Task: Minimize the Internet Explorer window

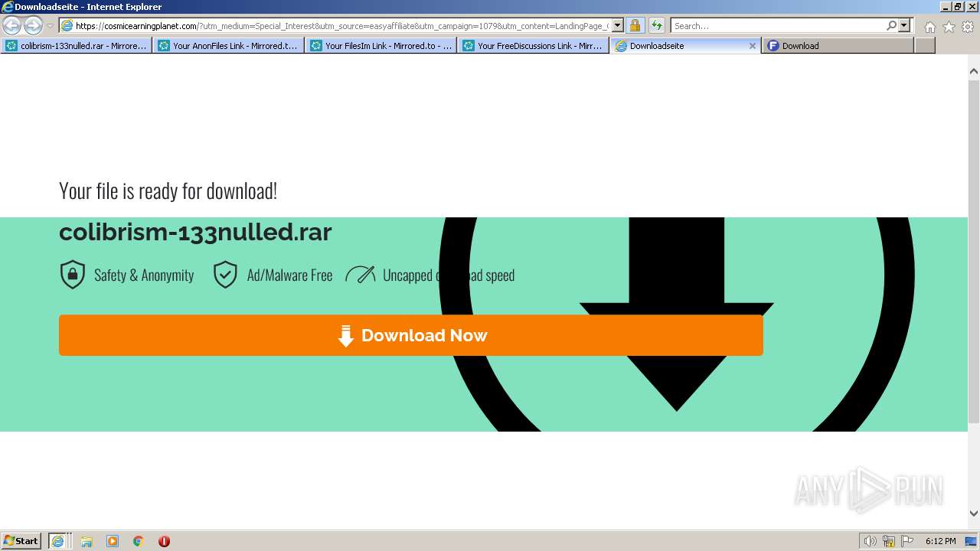Action: [945, 6]
